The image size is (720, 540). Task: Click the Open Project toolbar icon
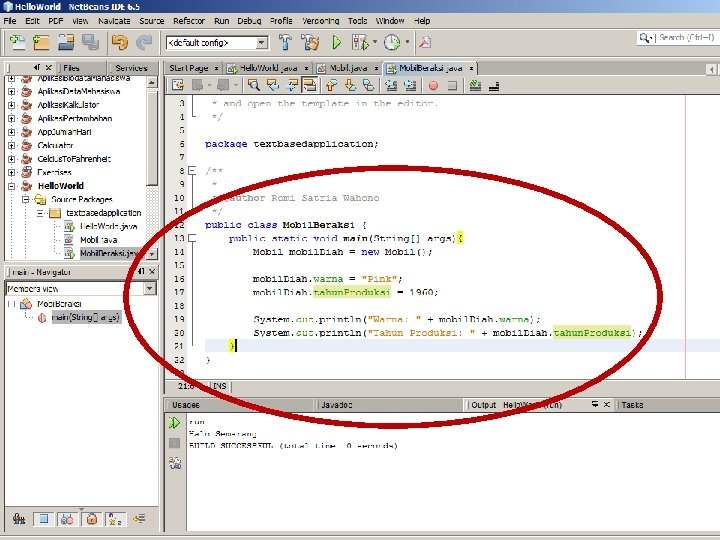(66, 42)
